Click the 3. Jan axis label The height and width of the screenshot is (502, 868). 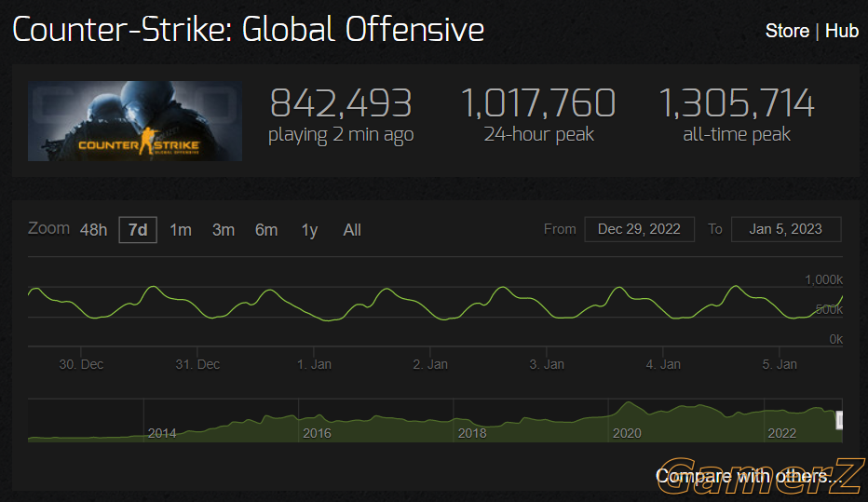[x=547, y=364]
